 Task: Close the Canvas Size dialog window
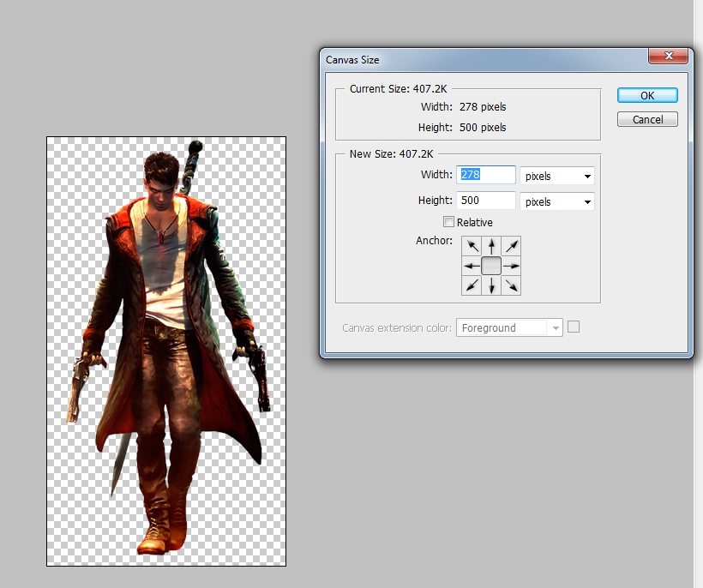coord(669,56)
